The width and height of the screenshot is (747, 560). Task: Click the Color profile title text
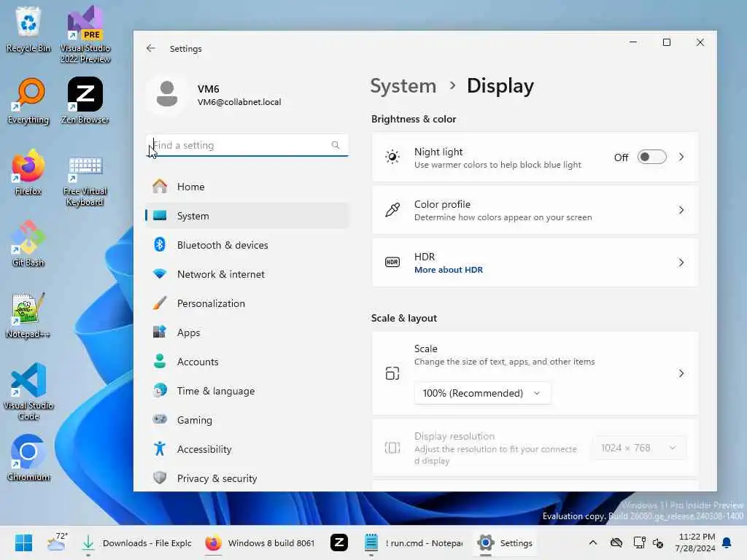pyautogui.click(x=442, y=204)
